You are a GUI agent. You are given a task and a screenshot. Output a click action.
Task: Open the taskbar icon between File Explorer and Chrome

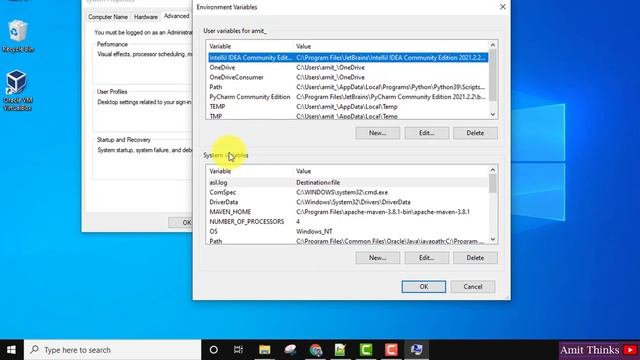pyautogui.click(x=290, y=350)
